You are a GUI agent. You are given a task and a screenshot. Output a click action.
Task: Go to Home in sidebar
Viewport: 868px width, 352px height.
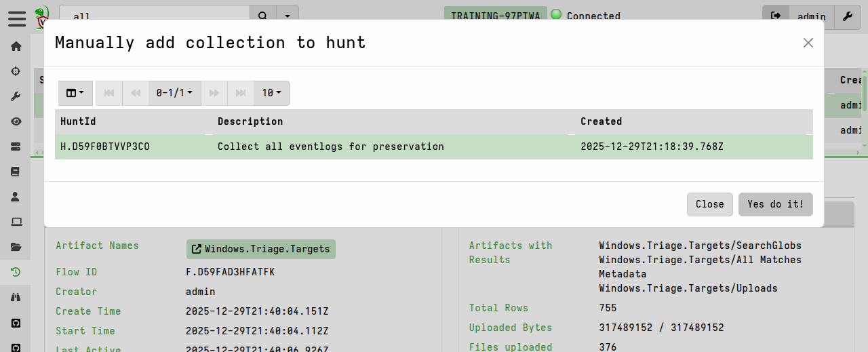pos(16,46)
